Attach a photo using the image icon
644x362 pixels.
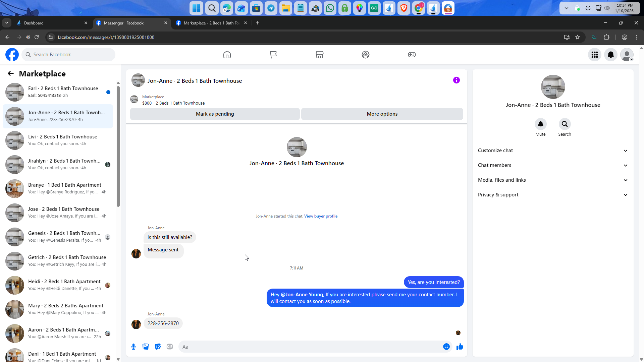coord(146,347)
